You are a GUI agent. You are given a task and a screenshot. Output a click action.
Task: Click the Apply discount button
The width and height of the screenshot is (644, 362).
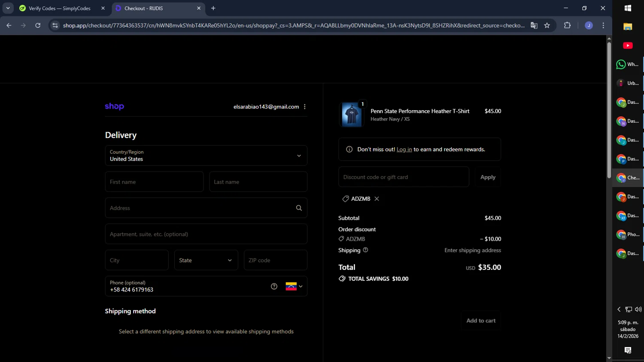pos(488,177)
